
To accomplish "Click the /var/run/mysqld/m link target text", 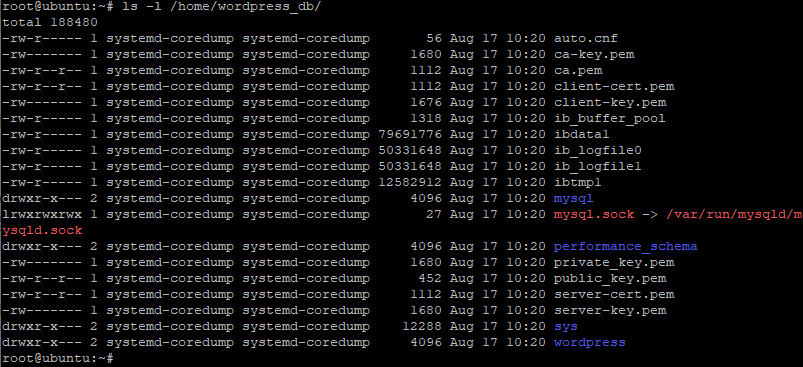I will tap(734, 214).
